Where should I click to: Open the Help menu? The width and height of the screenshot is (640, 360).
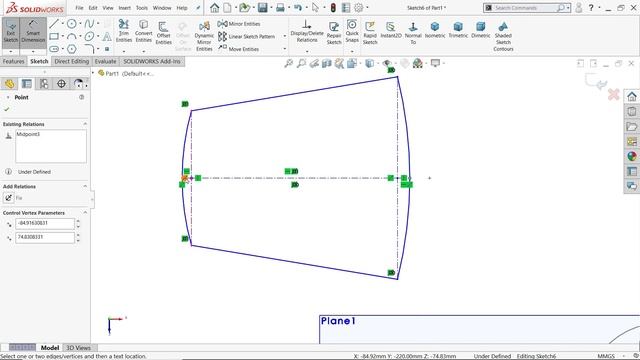point(182,8)
